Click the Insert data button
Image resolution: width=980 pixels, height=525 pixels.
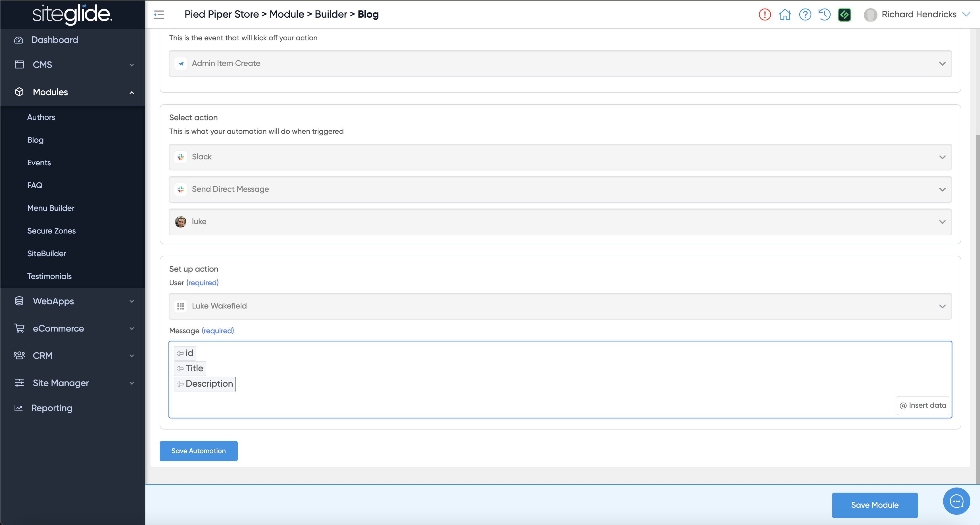923,405
